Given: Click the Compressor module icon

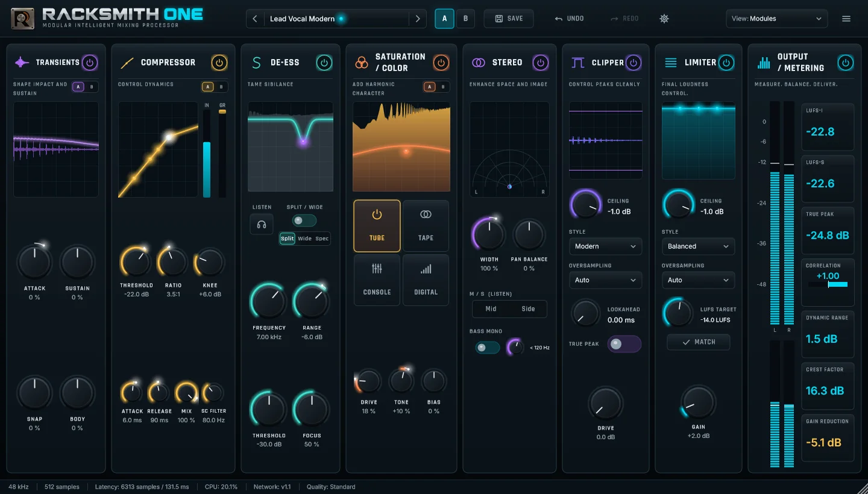Looking at the screenshot, I should (127, 62).
